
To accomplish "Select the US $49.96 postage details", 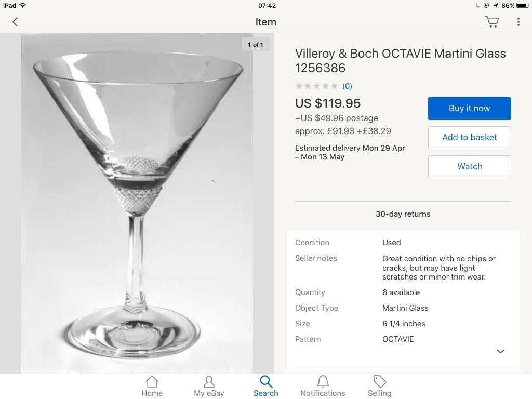I will 337,118.
